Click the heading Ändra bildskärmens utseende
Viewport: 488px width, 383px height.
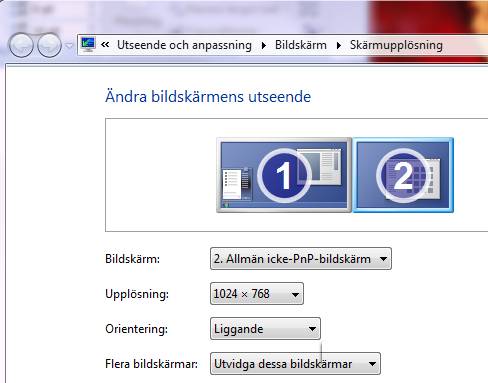coord(208,97)
